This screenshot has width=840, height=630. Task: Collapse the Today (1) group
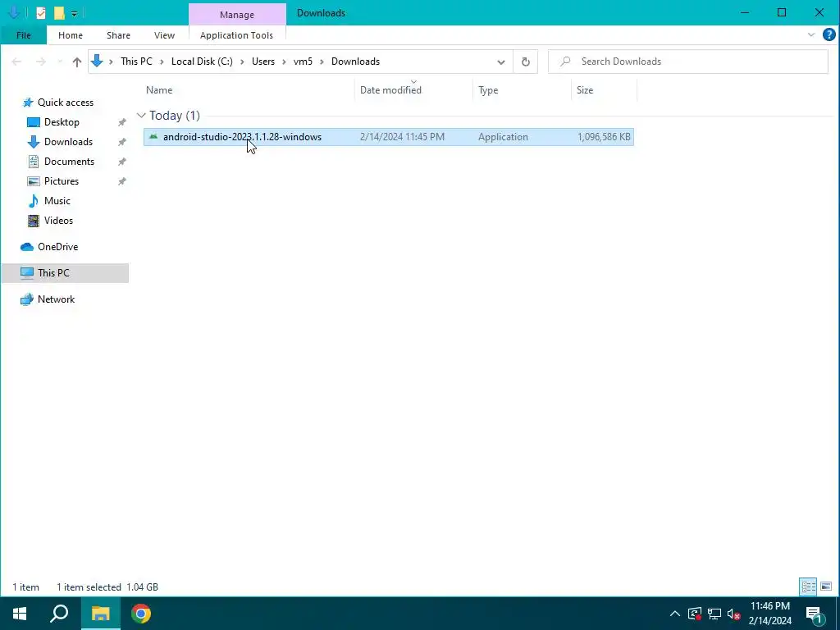click(141, 115)
